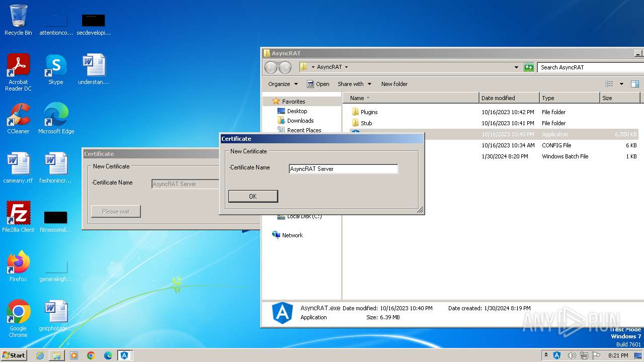
Task: Click the File Explorer taskbar button
Action: [57, 355]
